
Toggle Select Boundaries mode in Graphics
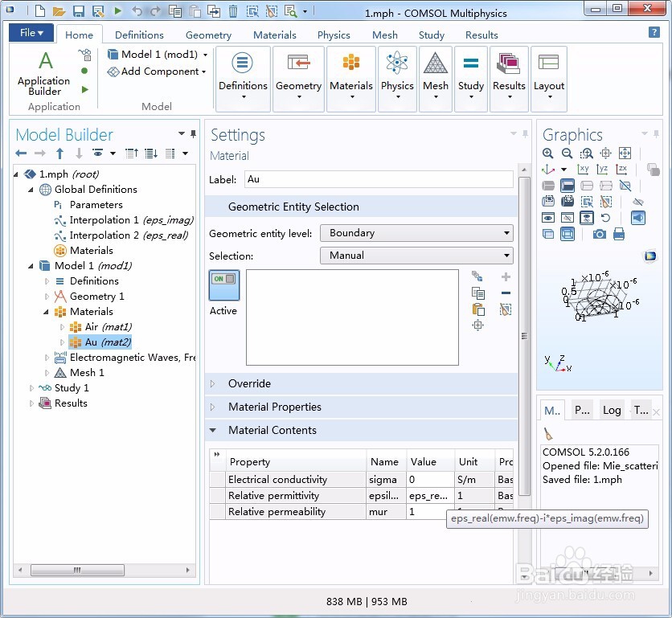coord(568,186)
